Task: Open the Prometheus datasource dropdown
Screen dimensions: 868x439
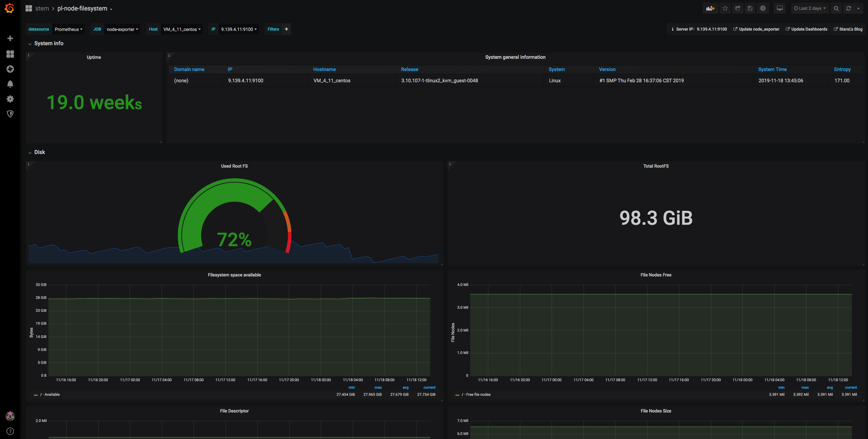Action: point(68,29)
